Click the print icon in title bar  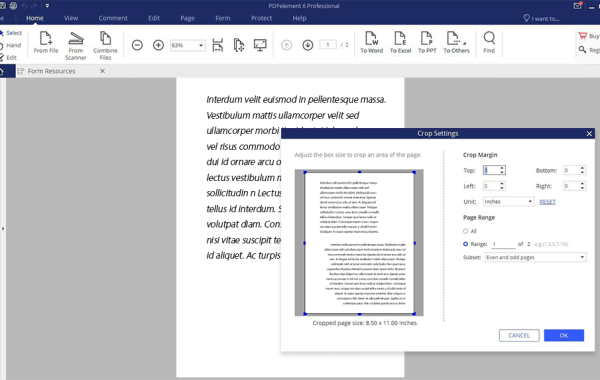coord(13,6)
